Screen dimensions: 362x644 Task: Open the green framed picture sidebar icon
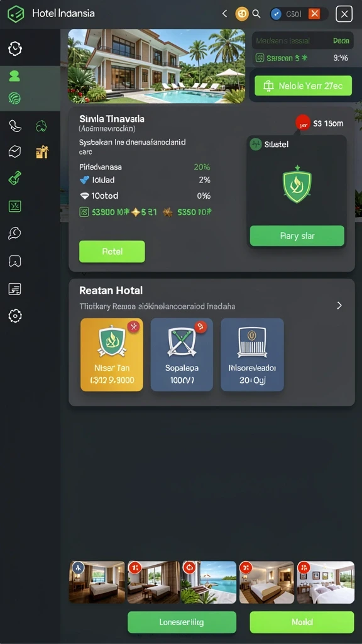[x=15, y=206]
